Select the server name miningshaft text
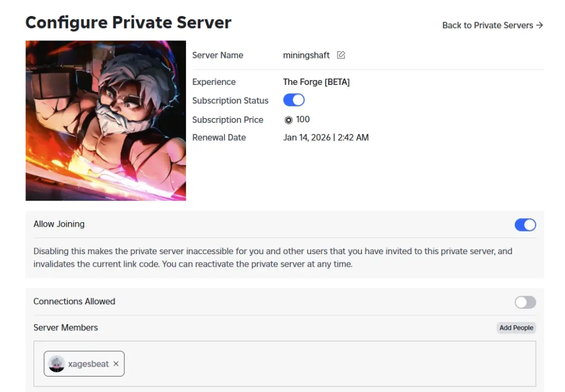The width and height of the screenshot is (565, 392). pos(306,55)
